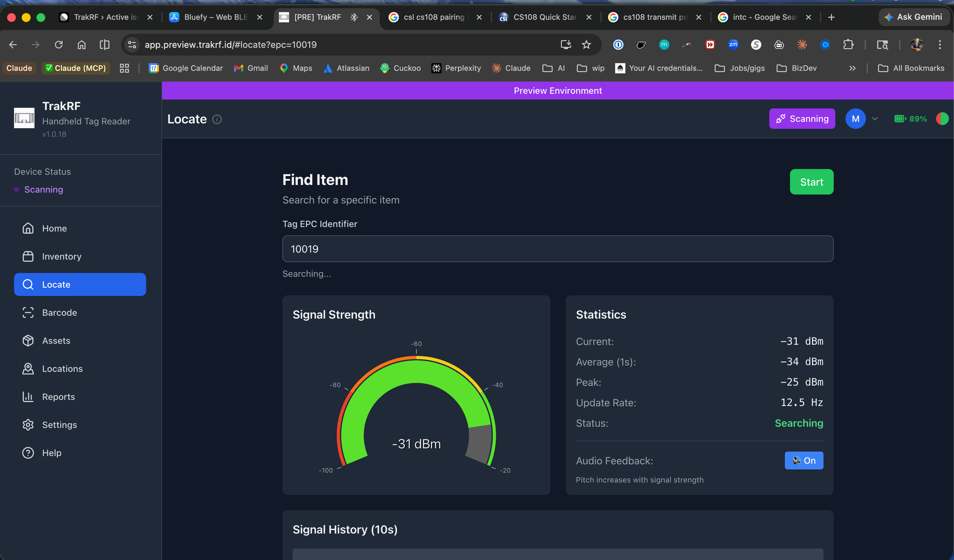Click the Tag EPC Identifier field

click(x=557, y=249)
